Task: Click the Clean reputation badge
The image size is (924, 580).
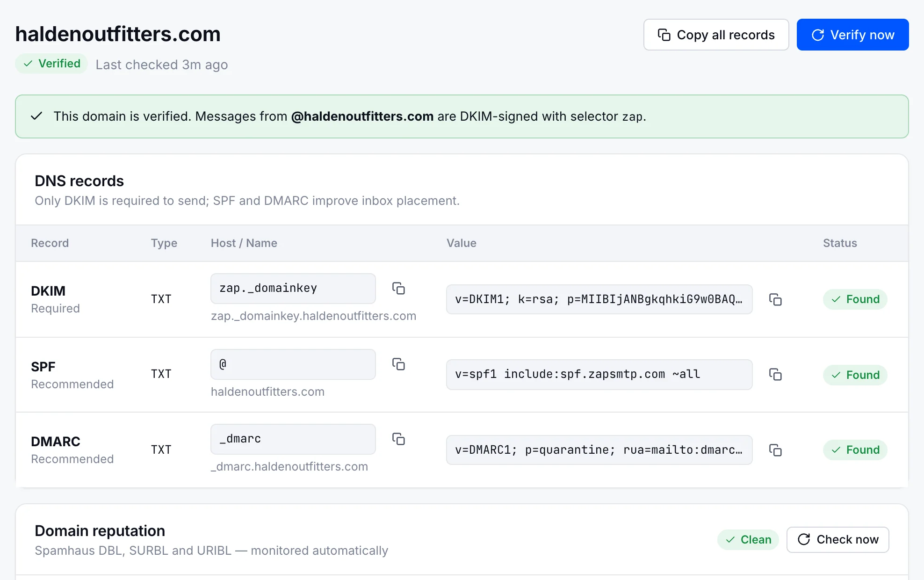Action: (748, 540)
